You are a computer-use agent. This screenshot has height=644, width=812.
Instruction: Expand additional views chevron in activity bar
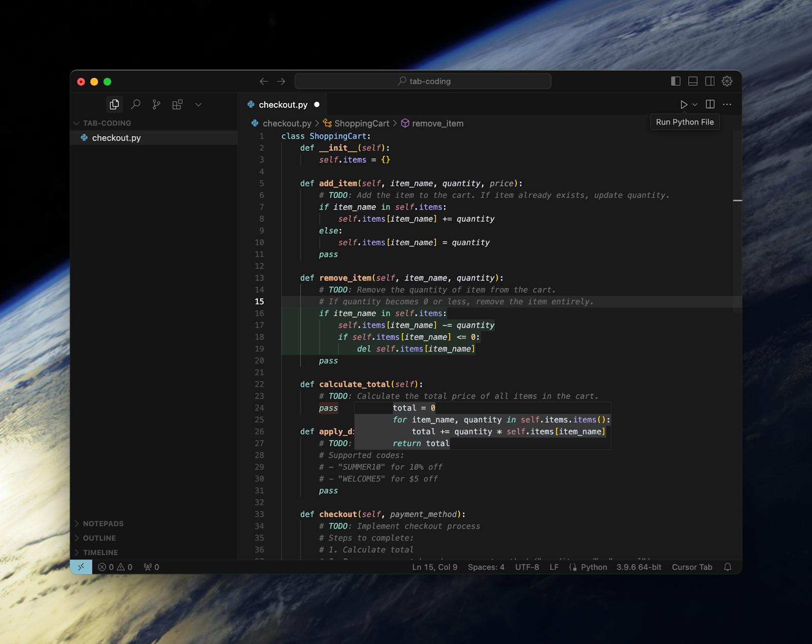click(198, 105)
